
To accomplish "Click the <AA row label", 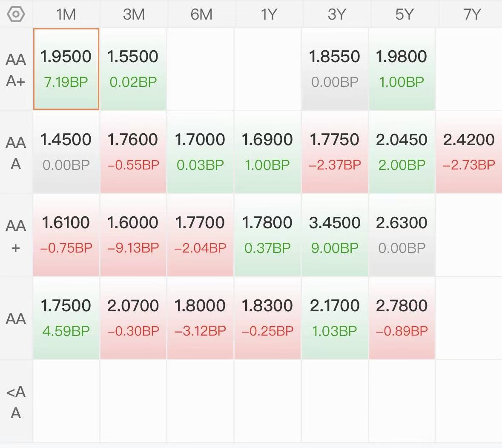I will click(x=16, y=402).
